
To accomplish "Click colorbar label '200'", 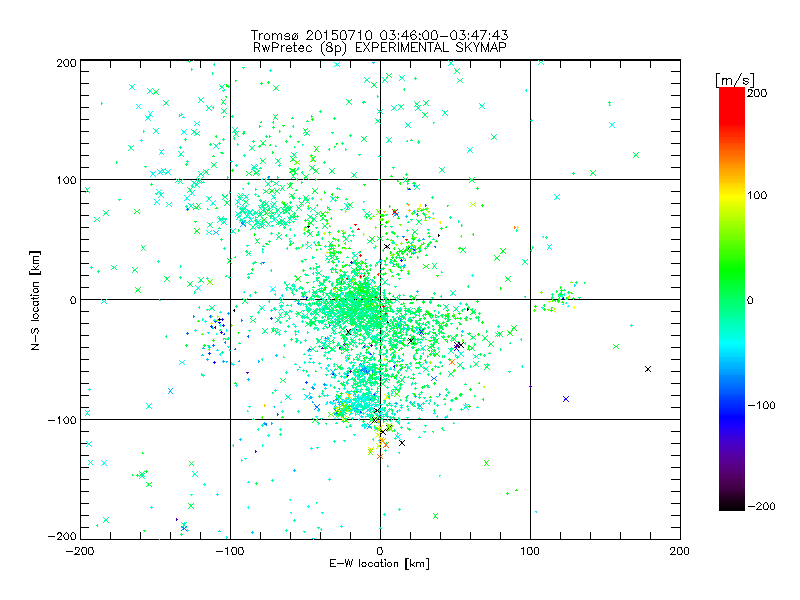I will (757, 93).
